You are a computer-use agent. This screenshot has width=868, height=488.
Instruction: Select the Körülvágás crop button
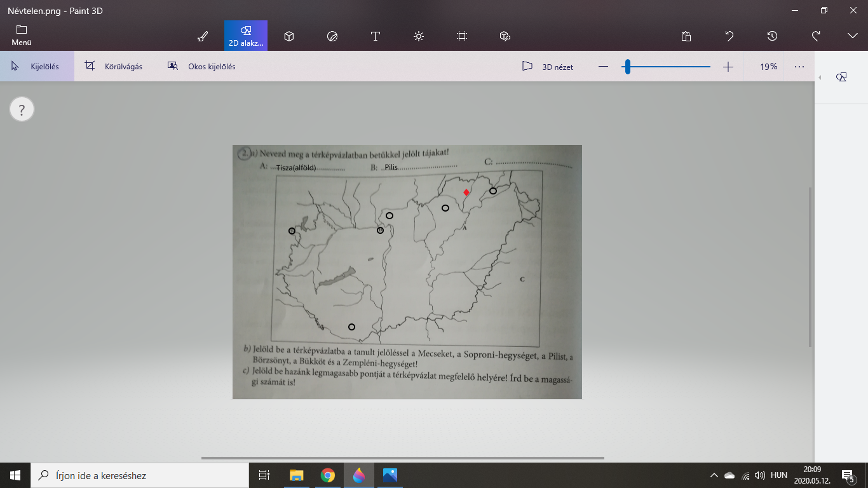[114, 67]
